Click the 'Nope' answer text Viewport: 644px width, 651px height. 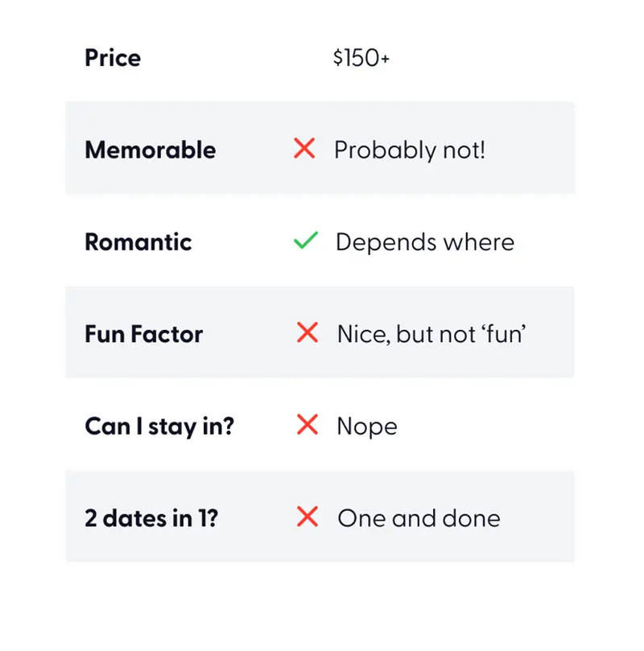point(367,427)
